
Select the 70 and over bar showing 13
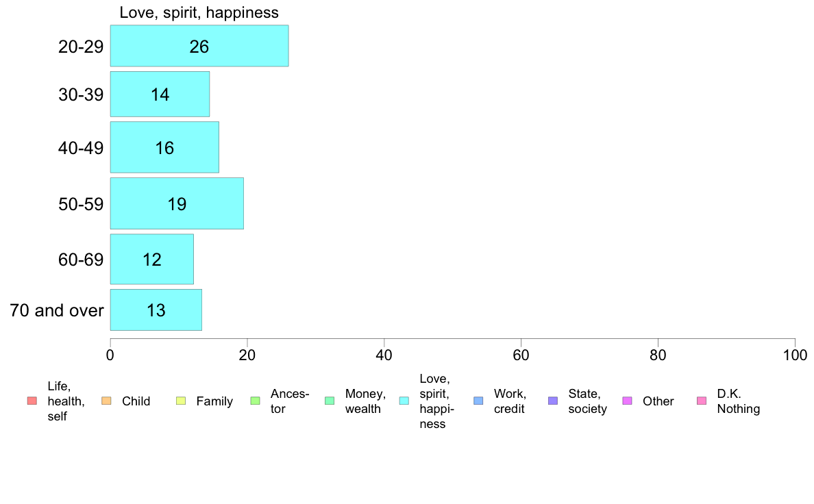click(x=156, y=310)
